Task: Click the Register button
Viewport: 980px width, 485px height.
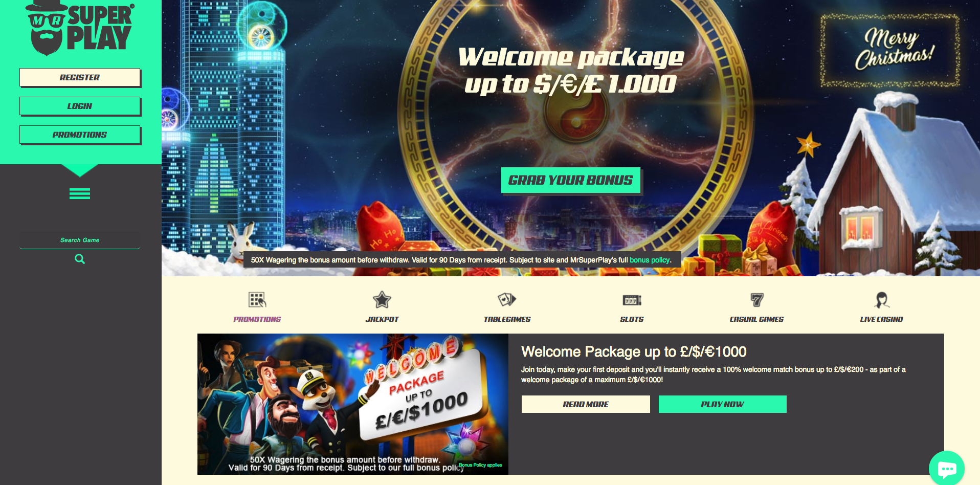Action: coord(80,77)
